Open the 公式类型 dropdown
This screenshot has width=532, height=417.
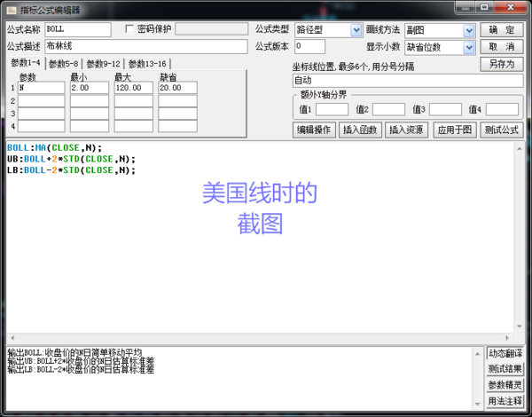pyautogui.click(x=356, y=30)
